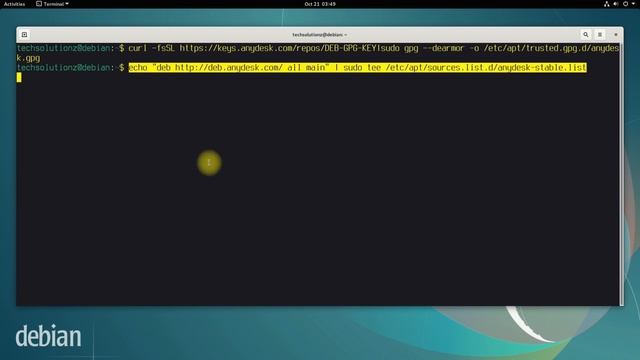Click the terminal cursor block

(19, 78)
